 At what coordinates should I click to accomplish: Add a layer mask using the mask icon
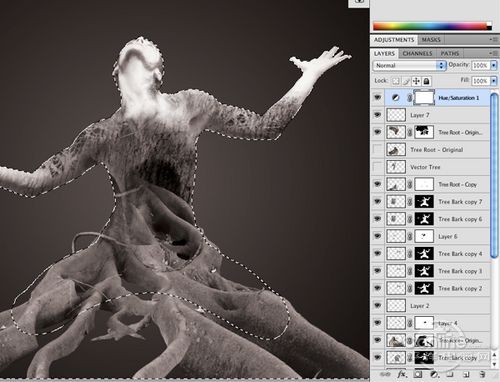coord(418,374)
